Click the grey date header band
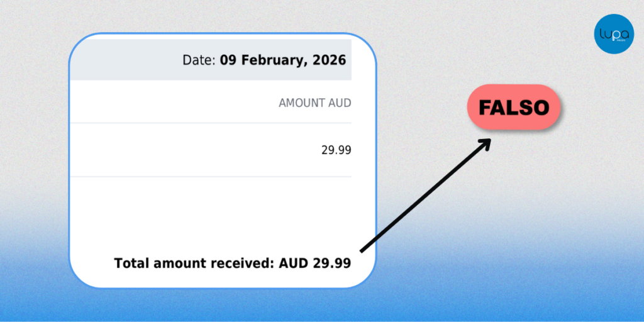644x322 pixels. (x=126, y=60)
